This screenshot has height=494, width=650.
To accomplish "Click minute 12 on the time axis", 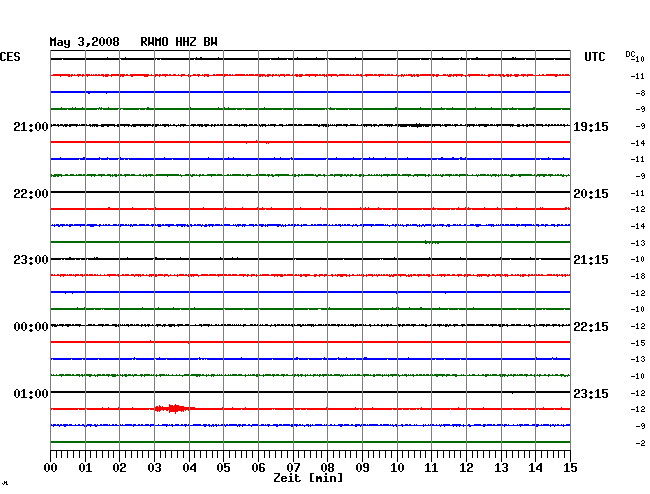I will pyautogui.click(x=466, y=468).
